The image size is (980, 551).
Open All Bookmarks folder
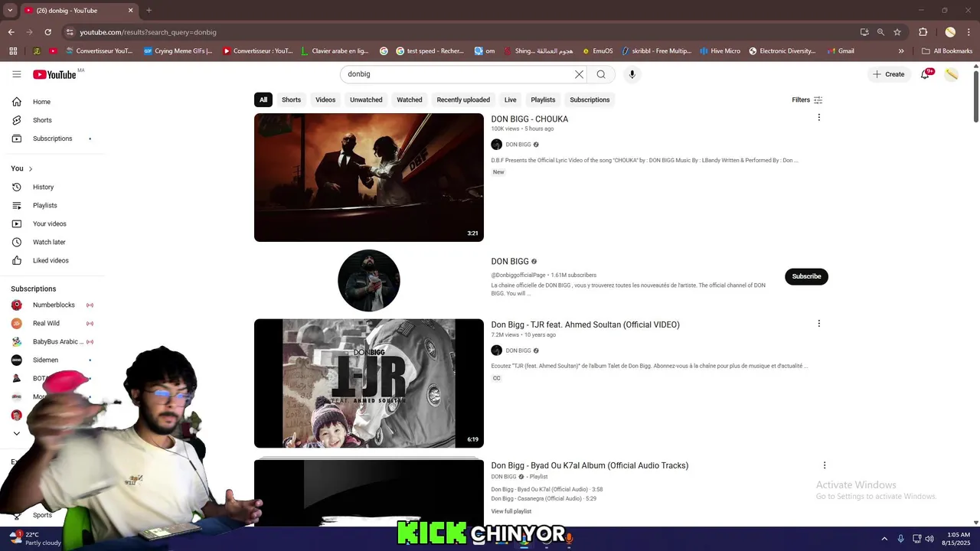[947, 51]
